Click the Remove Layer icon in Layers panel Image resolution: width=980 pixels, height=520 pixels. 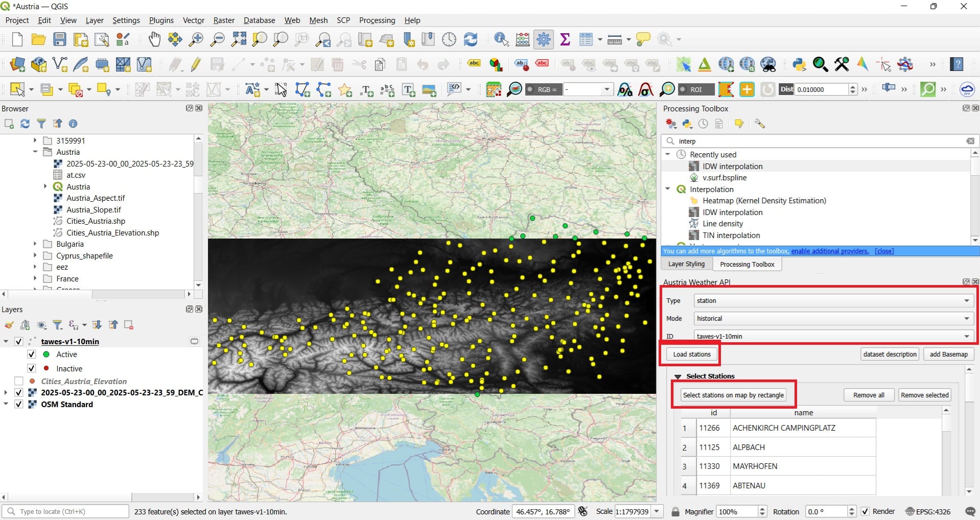129,325
